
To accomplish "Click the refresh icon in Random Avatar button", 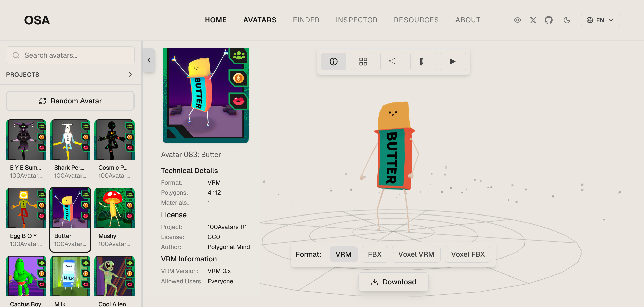I will 43,101.
